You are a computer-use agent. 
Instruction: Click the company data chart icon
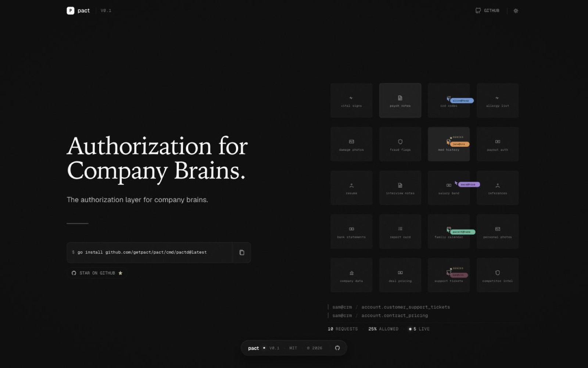tap(351, 273)
